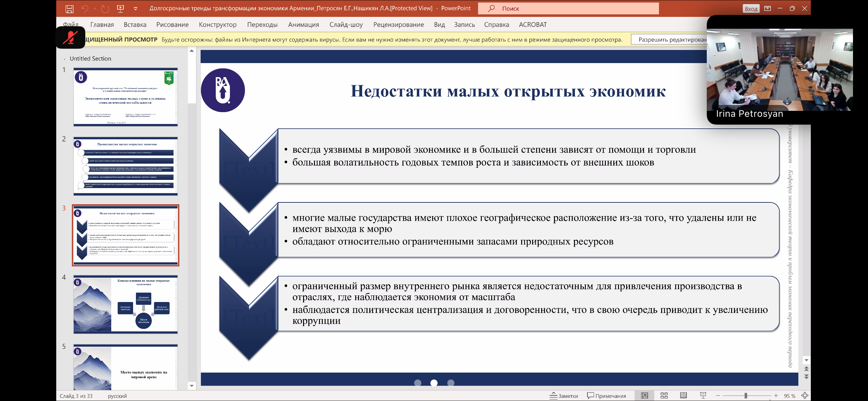Open the Слайд-шоу tab
Screen dimensions: 868x401
pyautogui.click(x=346, y=25)
